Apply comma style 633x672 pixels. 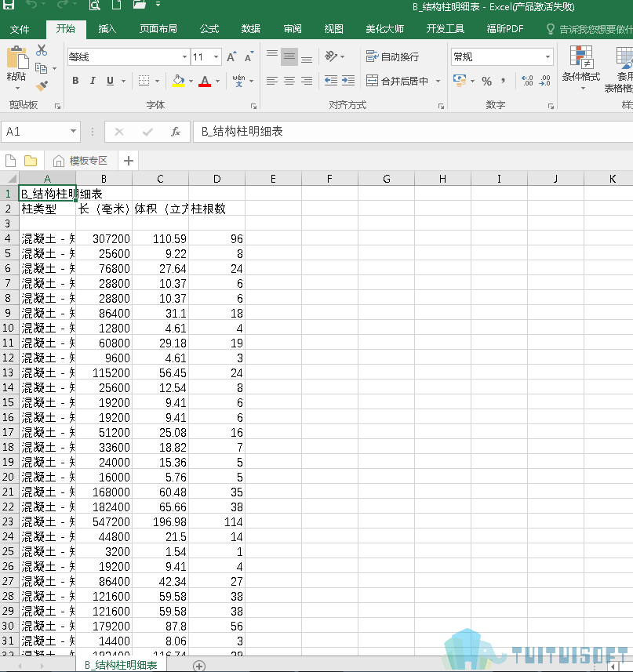click(x=503, y=81)
